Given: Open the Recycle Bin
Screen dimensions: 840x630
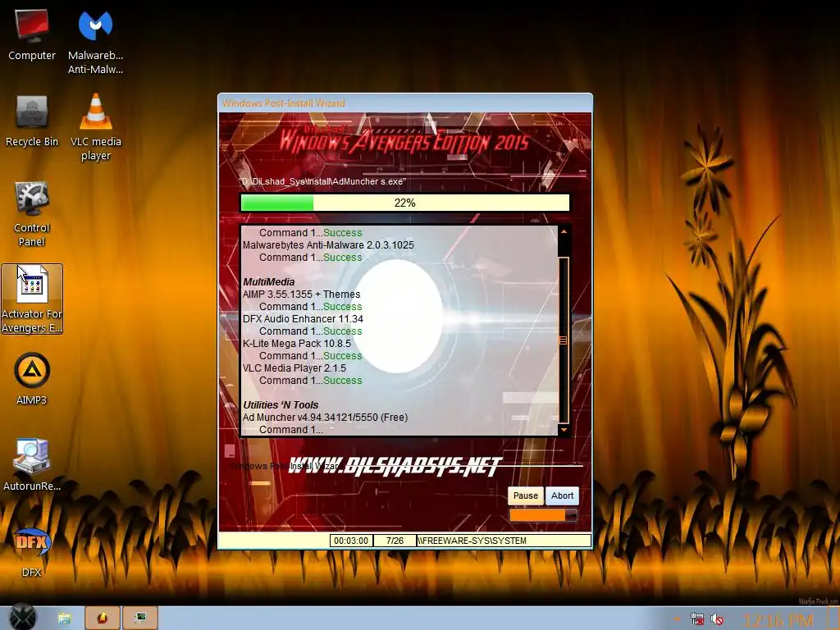Looking at the screenshot, I should (x=32, y=121).
